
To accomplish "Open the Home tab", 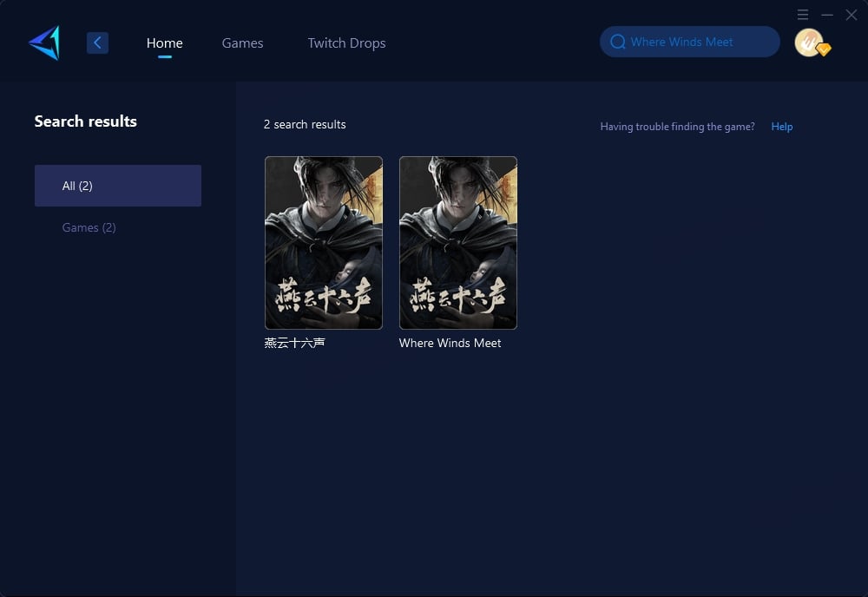I will click(164, 43).
